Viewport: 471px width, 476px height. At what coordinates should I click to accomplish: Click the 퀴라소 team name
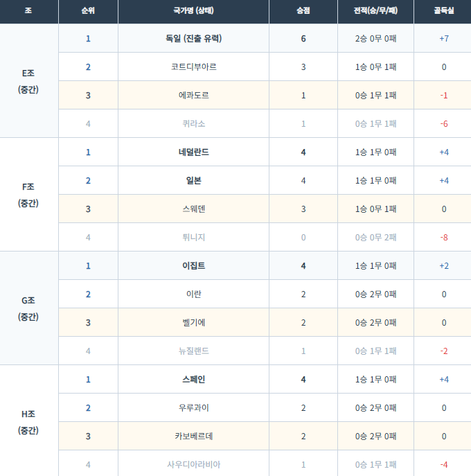click(x=194, y=124)
